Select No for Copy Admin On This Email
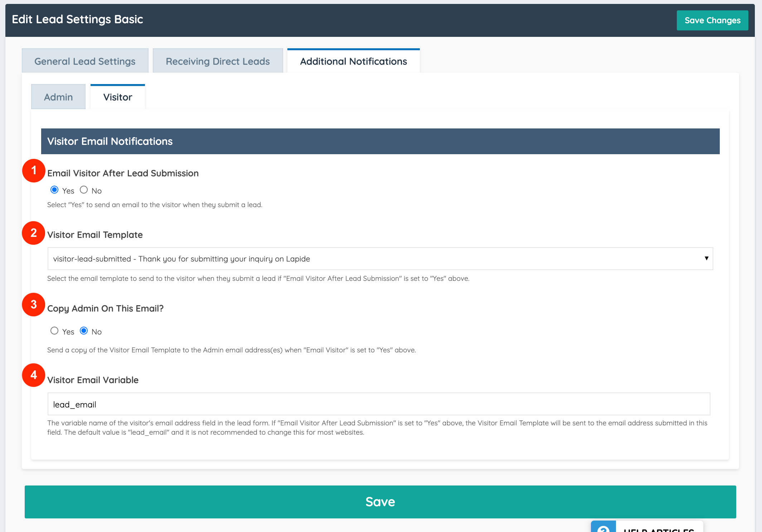 click(x=84, y=331)
